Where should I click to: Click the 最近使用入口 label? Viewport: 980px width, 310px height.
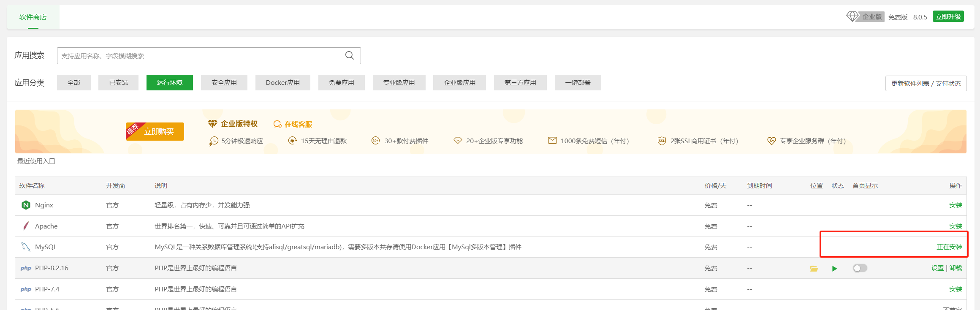[x=36, y=161]
